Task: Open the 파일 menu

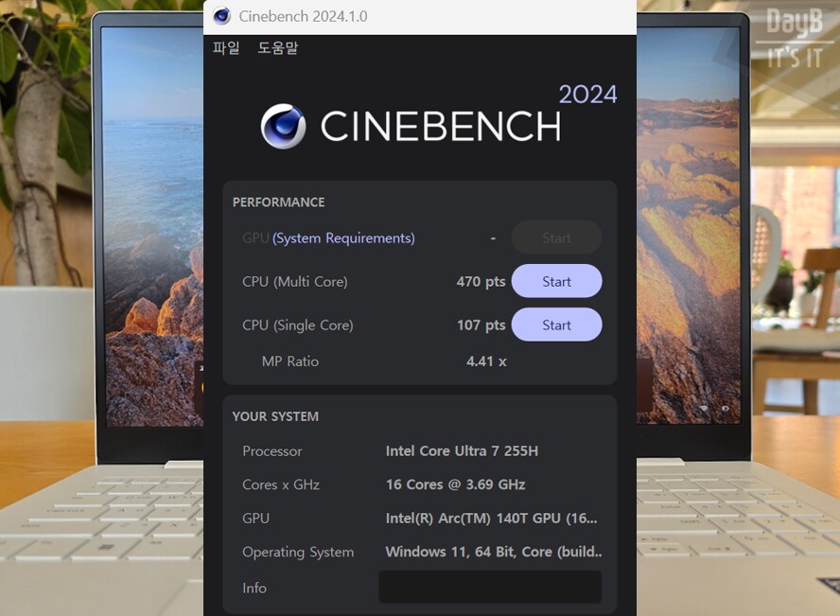Action: point(226,48)
